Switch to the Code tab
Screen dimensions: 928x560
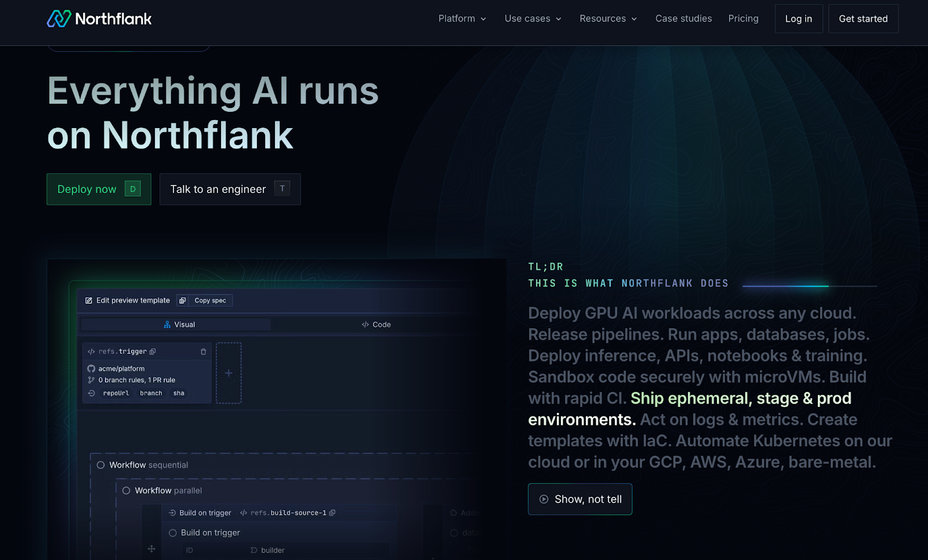tap(376, 325)
